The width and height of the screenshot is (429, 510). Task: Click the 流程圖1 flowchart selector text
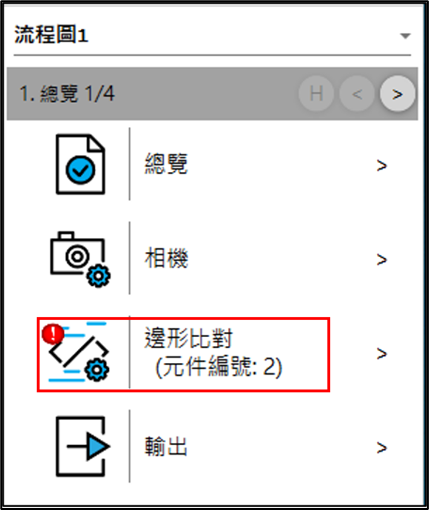click(x=51, y=35)
